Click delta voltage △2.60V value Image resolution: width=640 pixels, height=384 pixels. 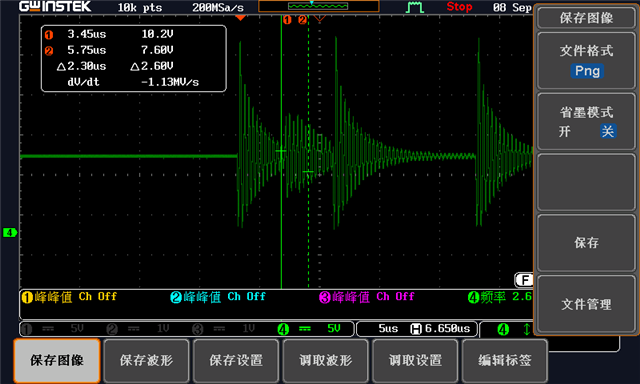tap(152, 66)
